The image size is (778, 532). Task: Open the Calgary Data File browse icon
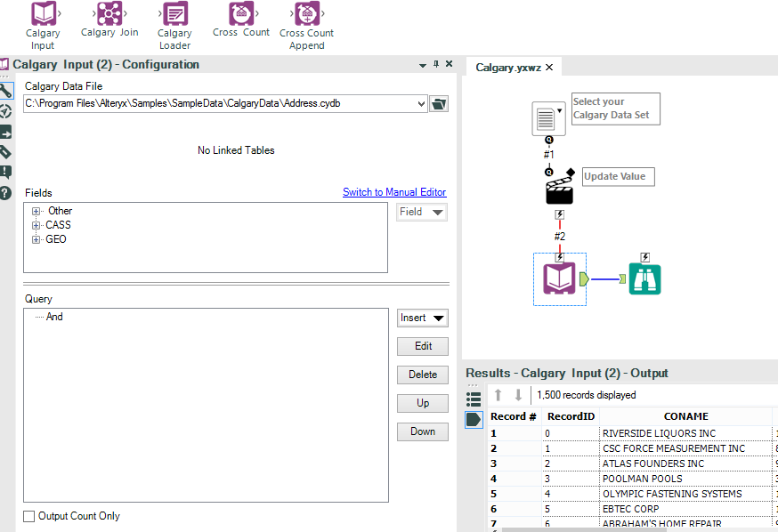click(x=438, y=102)
